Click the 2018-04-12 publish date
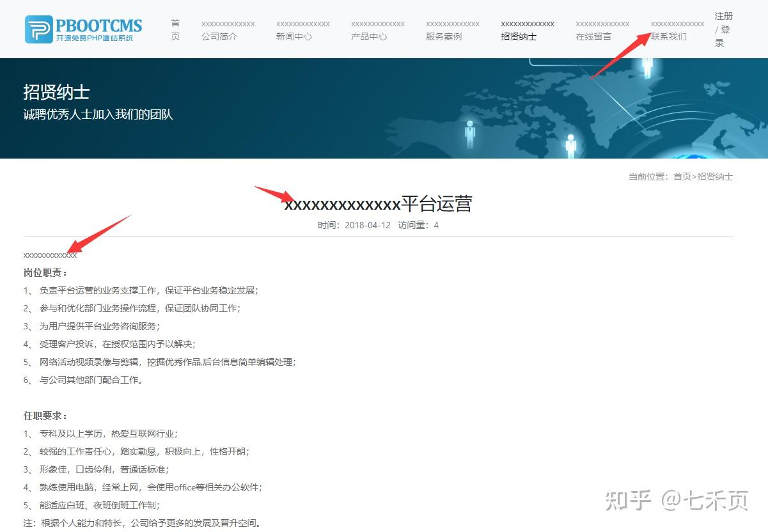The height and width of the screenshot is (532, 768). 368,225
